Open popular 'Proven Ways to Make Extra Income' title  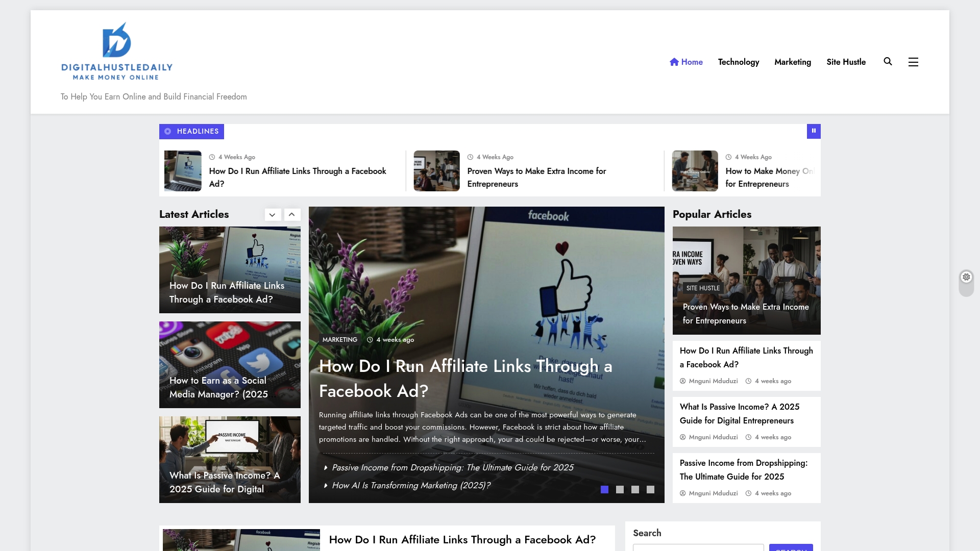click(746, 314)
